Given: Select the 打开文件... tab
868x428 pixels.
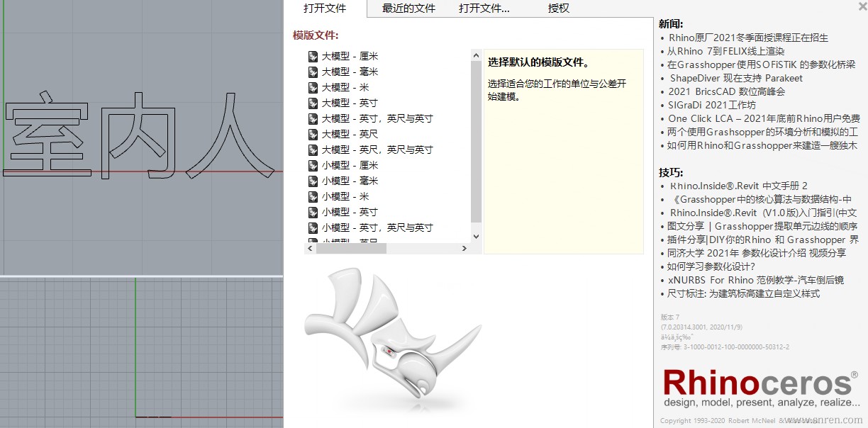Looking at the screenshot, I should pos(484,9).
